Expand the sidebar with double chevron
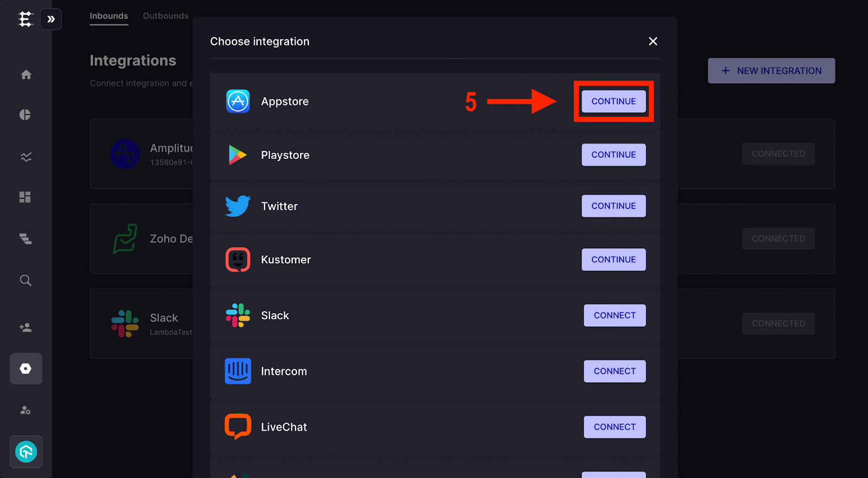Screen dimensions: 868x478 coord(51,20)
